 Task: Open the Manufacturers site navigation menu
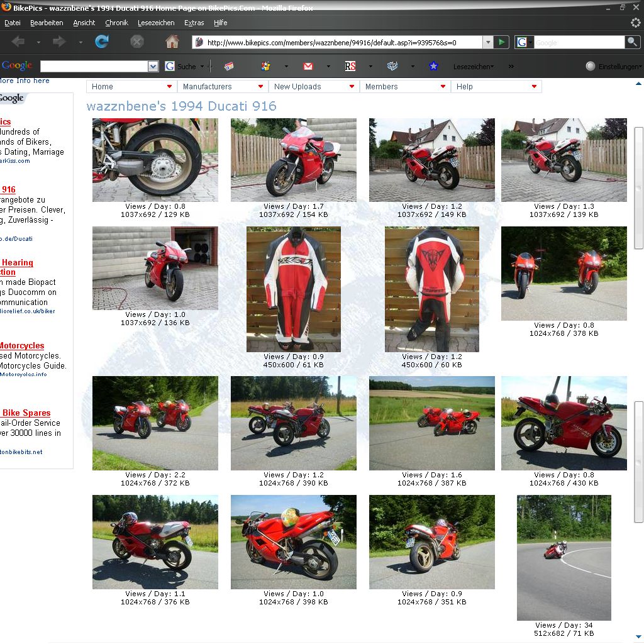pos(223,87)
